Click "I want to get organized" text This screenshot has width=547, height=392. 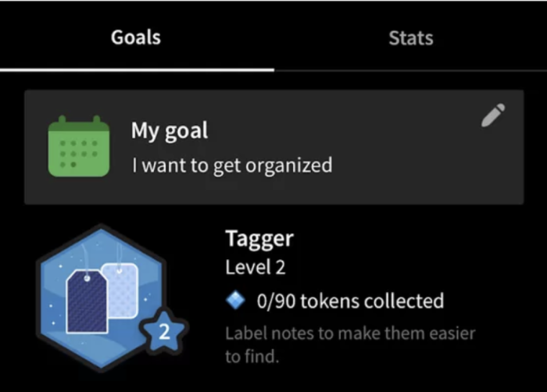[232, 166]
